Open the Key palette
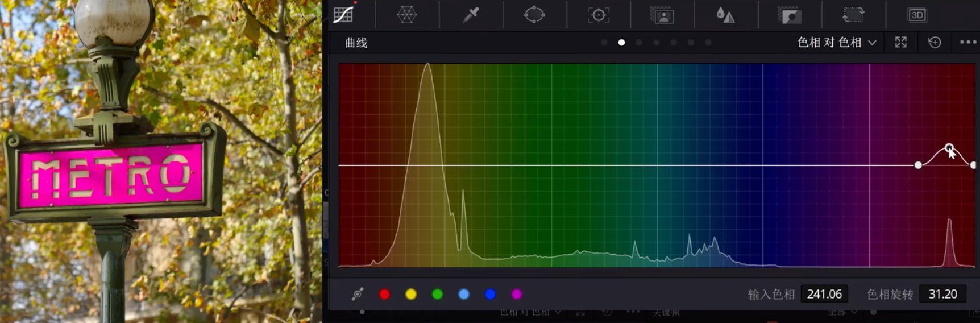Screen dimensions: 980x323 (x=790, y=15)
